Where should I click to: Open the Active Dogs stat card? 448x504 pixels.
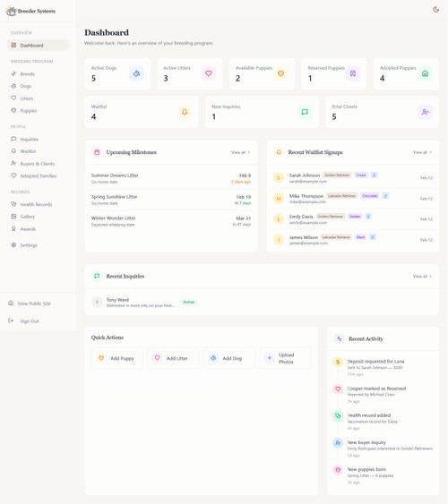pos(117,73)
